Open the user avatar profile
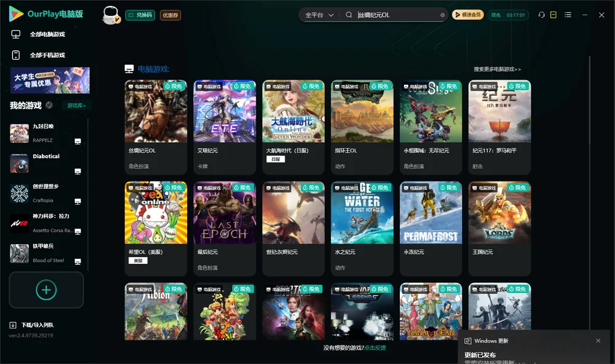This screenshot has width=615, height=364. tap(111, 15)
